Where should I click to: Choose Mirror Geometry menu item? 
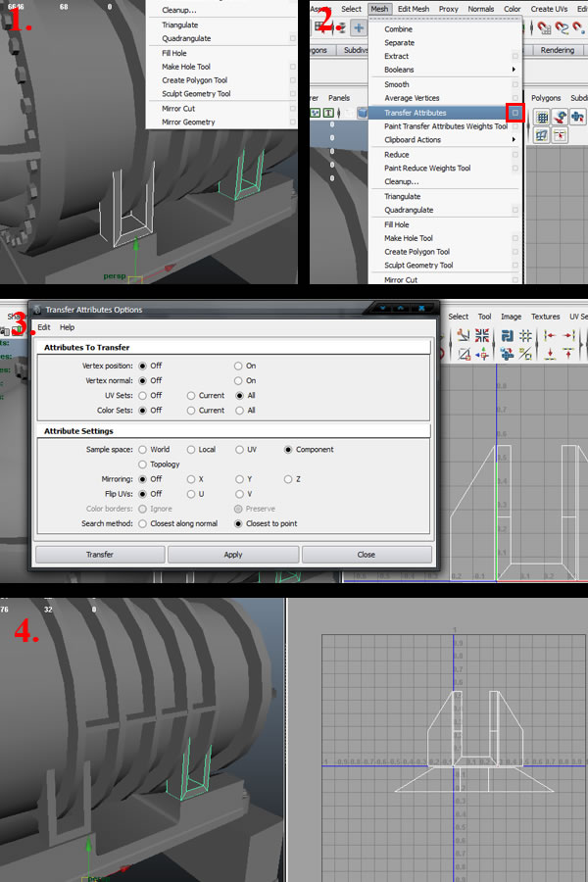[x=188, y=122]
